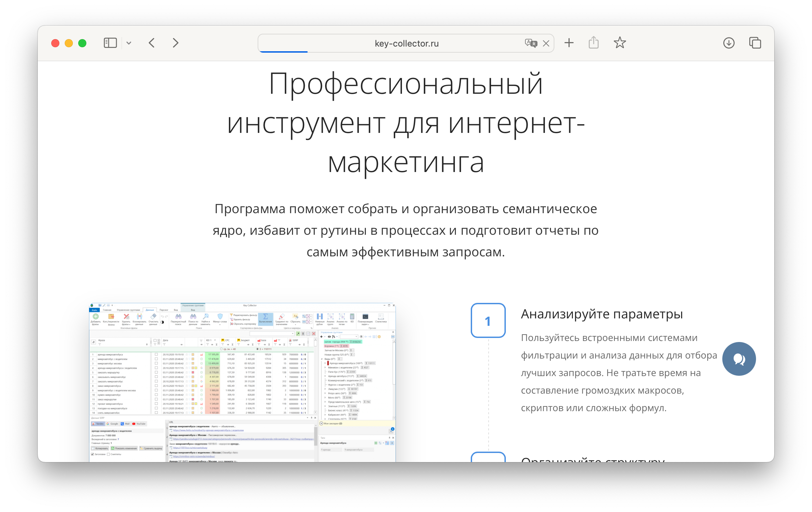Viewport: 812px width, 512px height.
Task: Toggle the Заголовки checkbox in the screenshot
Action: 92,454
